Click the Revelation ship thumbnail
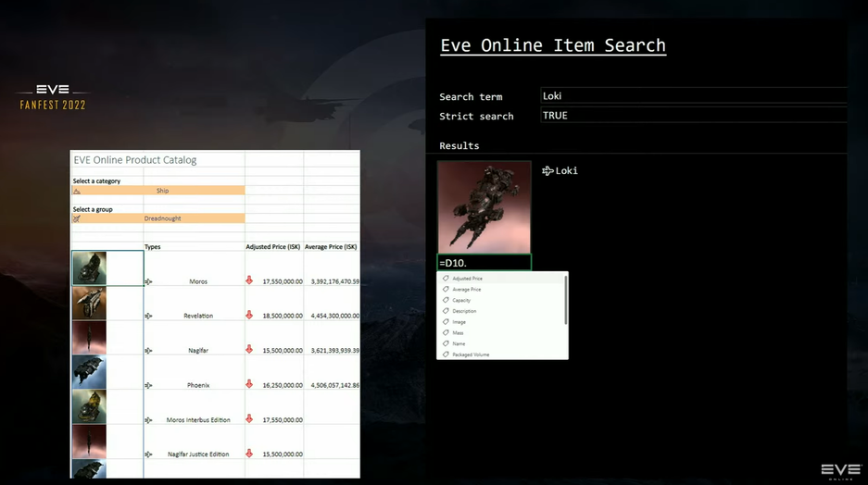Viewport: 868px width, 485px height. [x=89, y=303]
